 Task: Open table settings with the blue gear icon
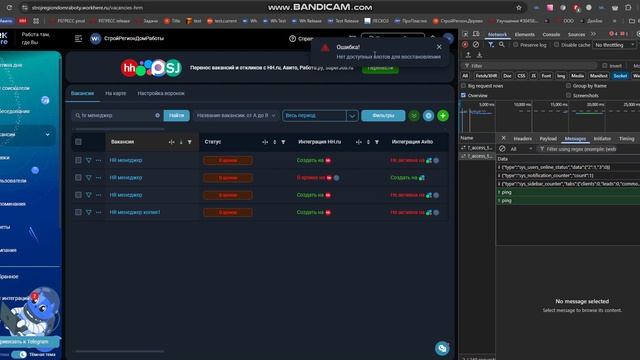point(428,116)
